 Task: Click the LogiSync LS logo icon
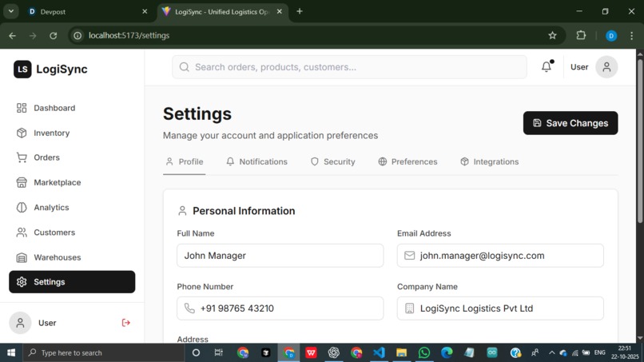click(x=22, y=69)
